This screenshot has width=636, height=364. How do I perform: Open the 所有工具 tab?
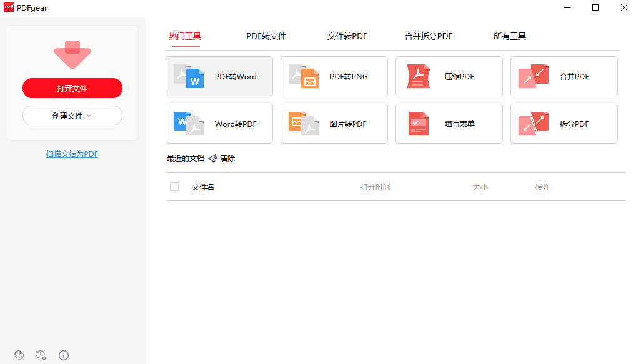(510, 36)
